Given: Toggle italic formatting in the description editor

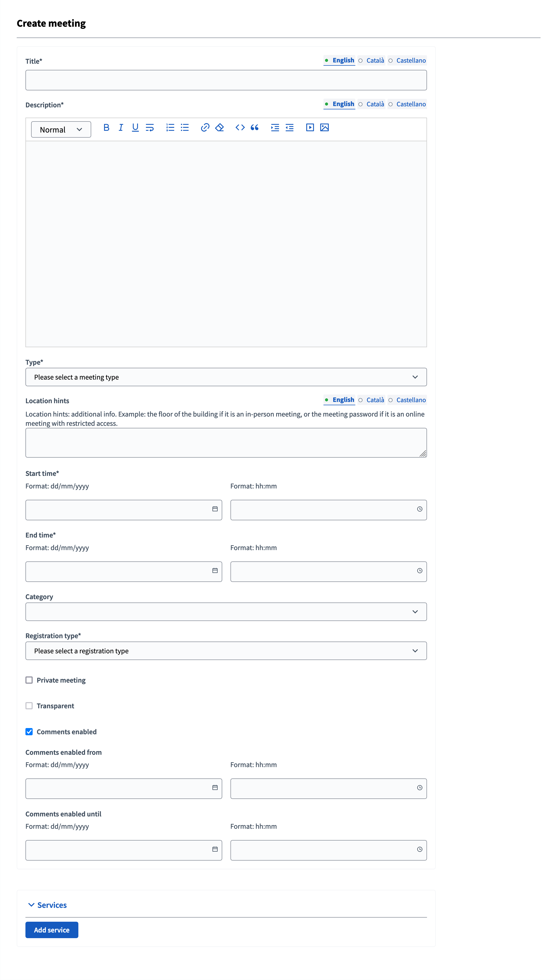Looking at the screenshot, I should pos(121,127).
